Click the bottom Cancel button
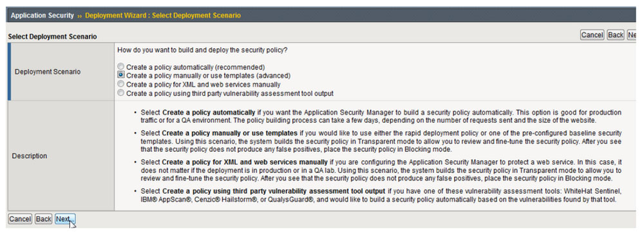The width and height of the screenshot is (644, 236). point(20,219)
